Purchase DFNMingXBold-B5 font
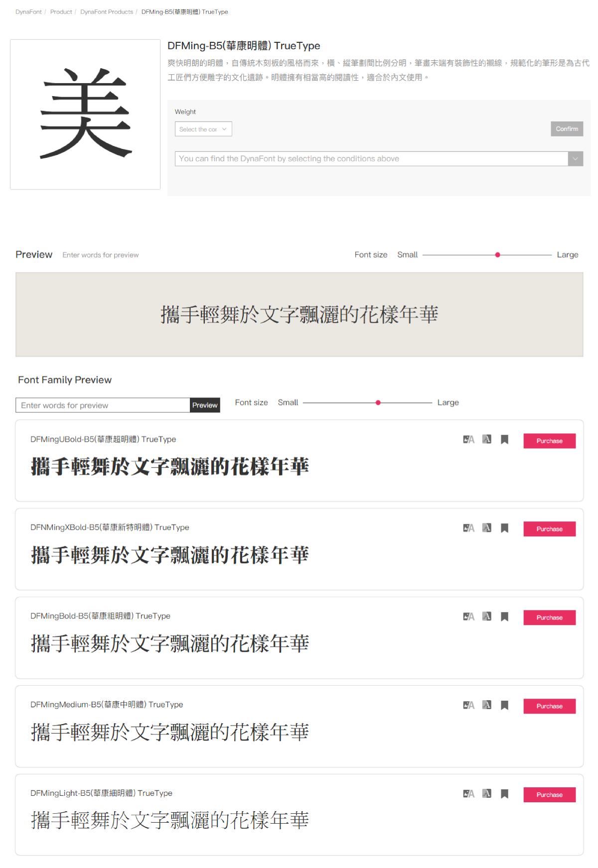 550,529
